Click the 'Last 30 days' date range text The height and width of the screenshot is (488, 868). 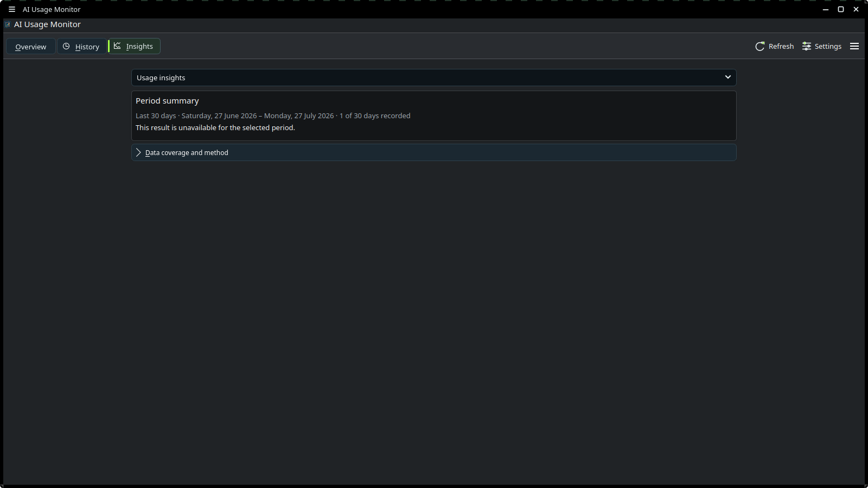coord(273,116)
